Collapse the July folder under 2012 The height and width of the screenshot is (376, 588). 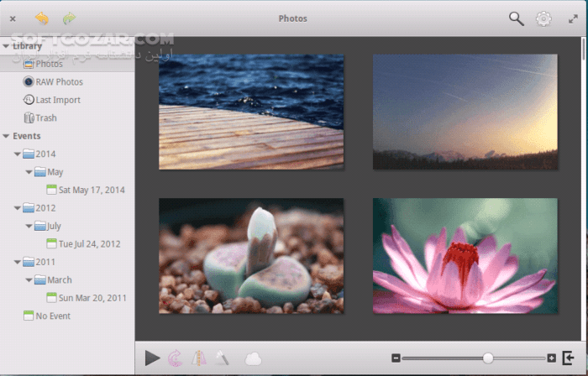point(29,226)
